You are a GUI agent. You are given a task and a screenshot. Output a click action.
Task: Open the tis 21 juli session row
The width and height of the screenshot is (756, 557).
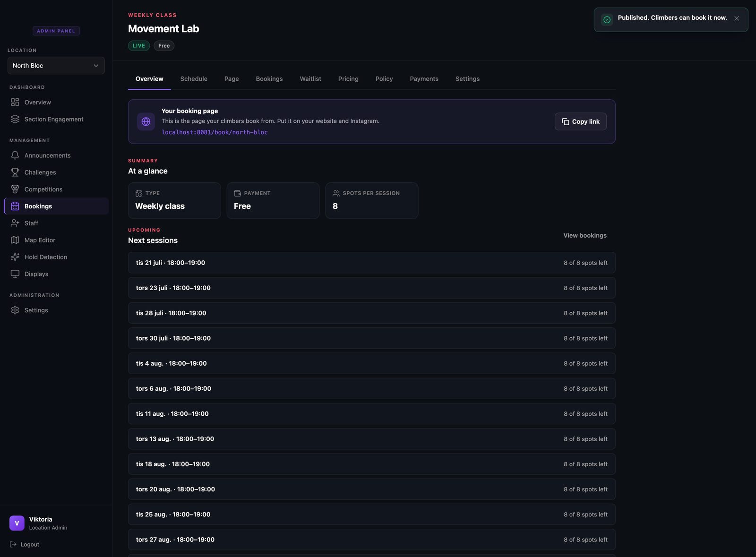(x=372, y=263)
